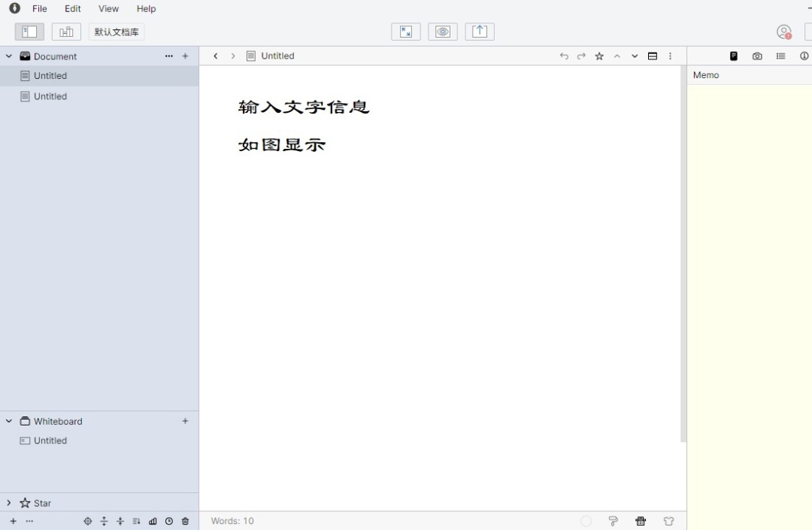
Task: Click the shirt theme icon in status bar
Action: pyautogui.click(x=668, y=521)
